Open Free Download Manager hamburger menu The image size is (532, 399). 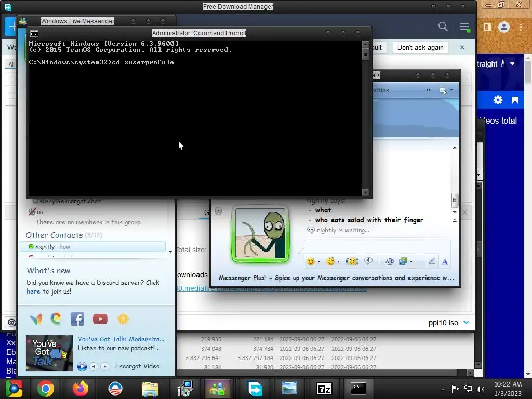(x=464, y=27)
